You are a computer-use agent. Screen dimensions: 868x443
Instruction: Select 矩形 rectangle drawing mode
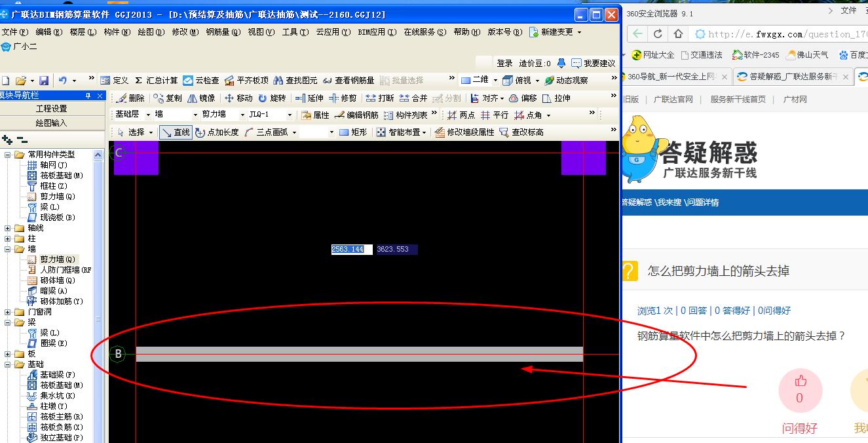tap(353, 132)
